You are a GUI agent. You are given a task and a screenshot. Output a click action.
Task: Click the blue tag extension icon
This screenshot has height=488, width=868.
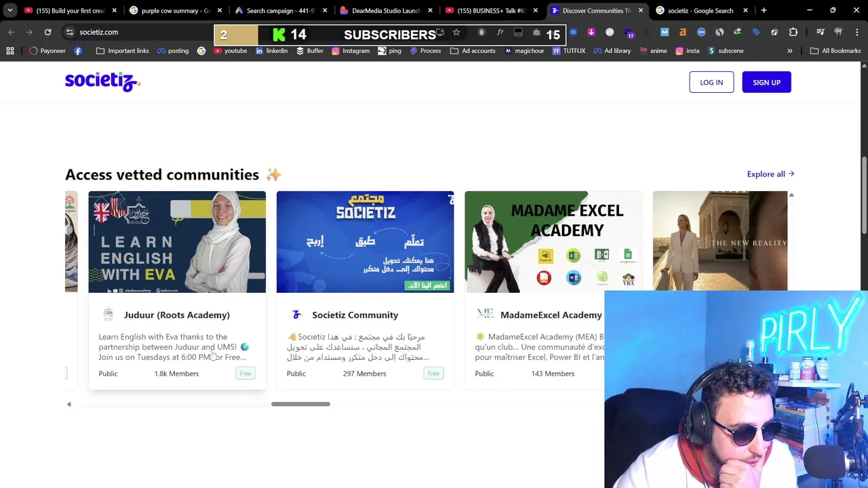coord(756,32)
